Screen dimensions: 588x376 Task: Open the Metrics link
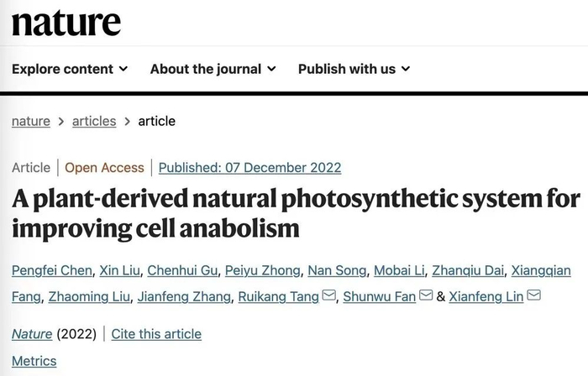click(34, 361)
